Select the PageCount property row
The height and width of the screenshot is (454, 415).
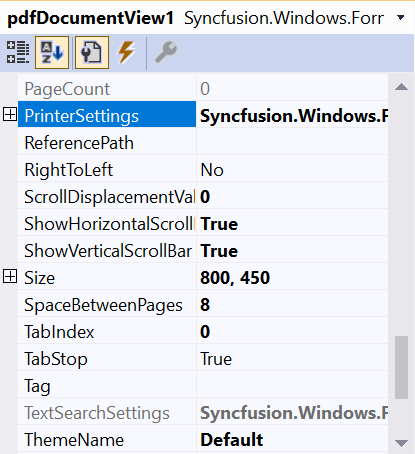pyautogui.click(x=203, y=89)
